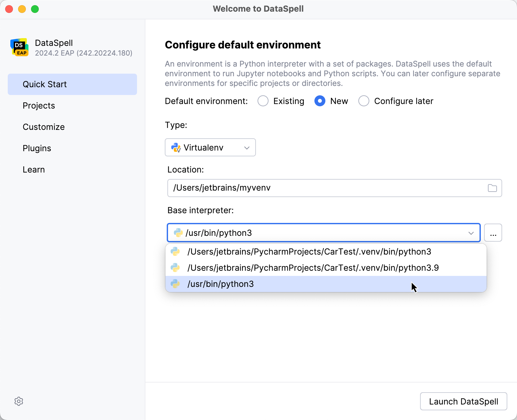This screenshot has height=420, width=517.
Task: Select the New environment option
Action: pyautogui.click(x=320, y=101)
